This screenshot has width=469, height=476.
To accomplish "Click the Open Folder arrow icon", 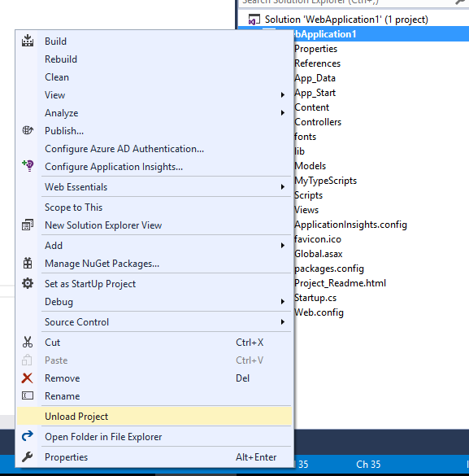I will pos(28,436).
